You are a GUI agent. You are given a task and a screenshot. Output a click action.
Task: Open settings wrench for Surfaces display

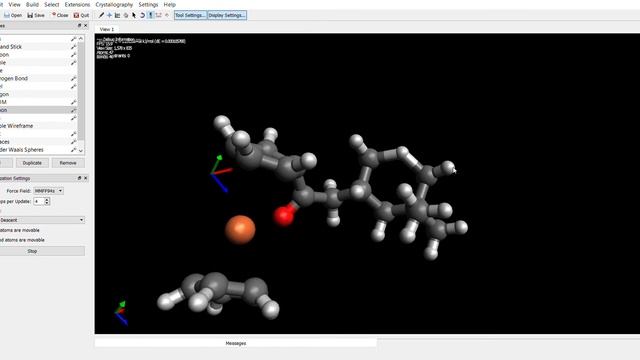pos(73,142)
